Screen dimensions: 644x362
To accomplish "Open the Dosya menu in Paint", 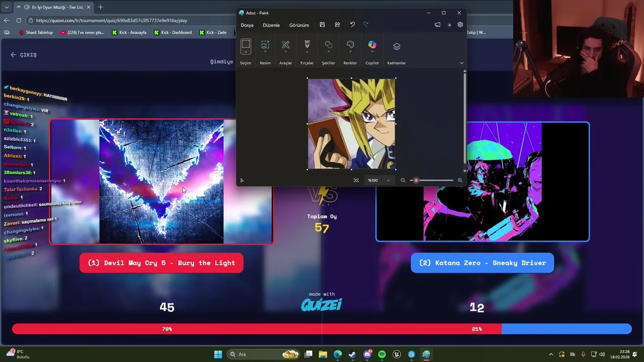I will click(247, 25).
